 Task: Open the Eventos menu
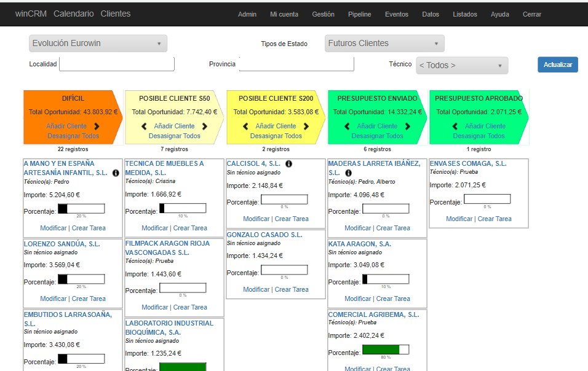point(396,14)
